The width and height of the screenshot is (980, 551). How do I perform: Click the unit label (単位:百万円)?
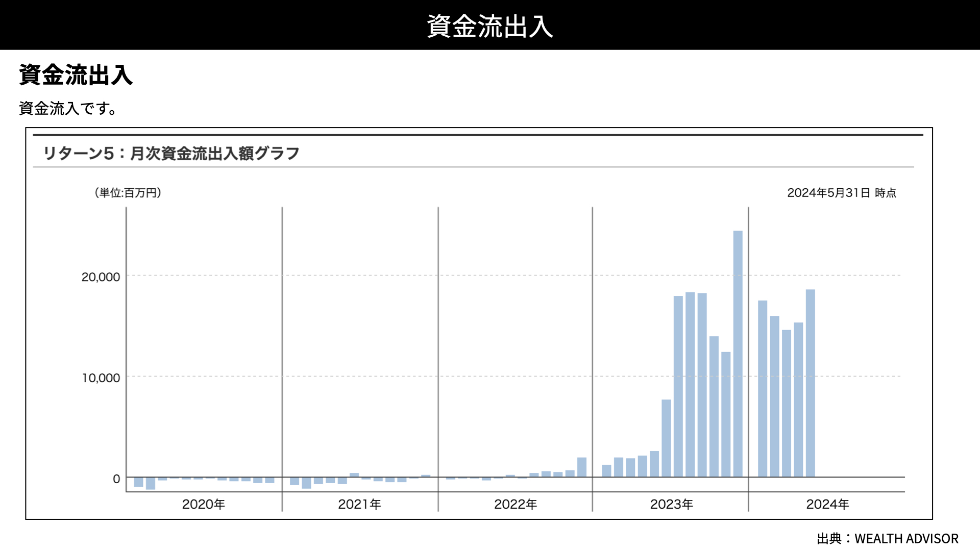pyautogui.click(x=128, y=193)
